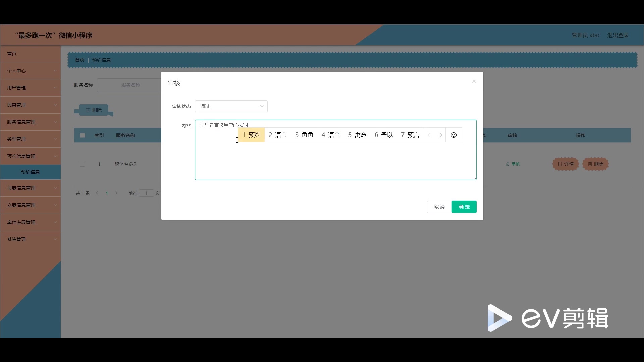Image resolution: width=644 pixels, height=362 pixels.
Task: Toggle the select-all checkbox in table header
Action: [x=83, y=135]
